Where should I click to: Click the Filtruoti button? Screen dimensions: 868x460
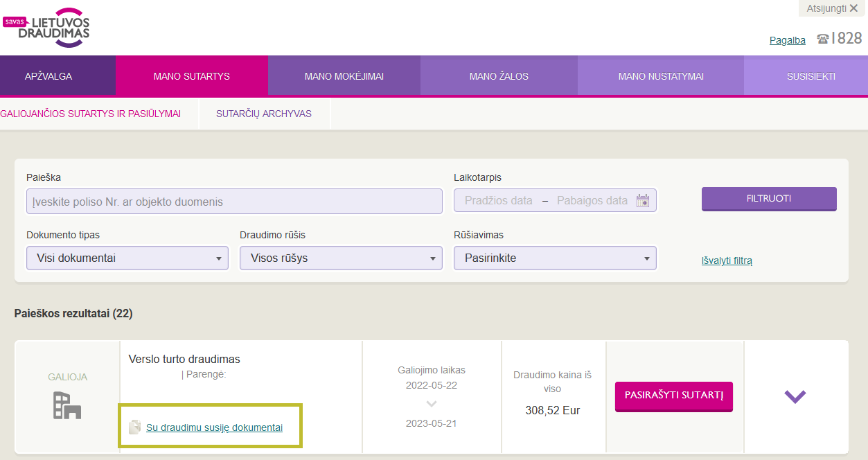click(x=769, y=199)
